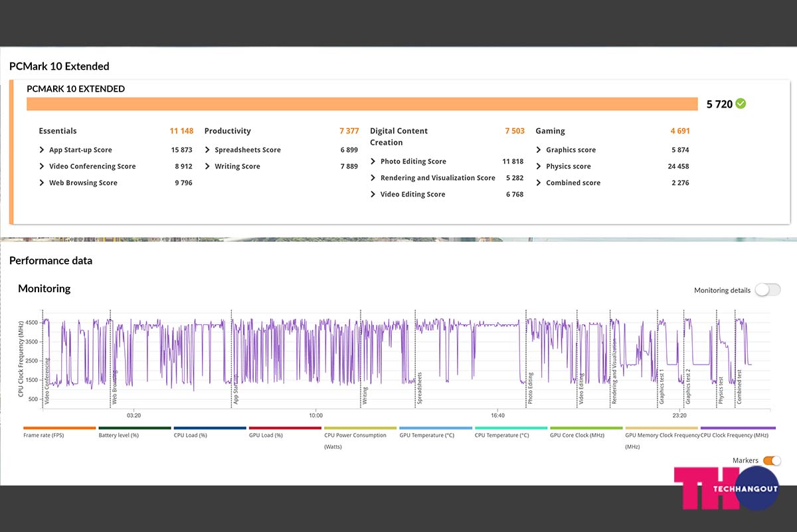Expand Video Editing Score row
The height and width of the screenshot is (532, 797).
(373, 195)
